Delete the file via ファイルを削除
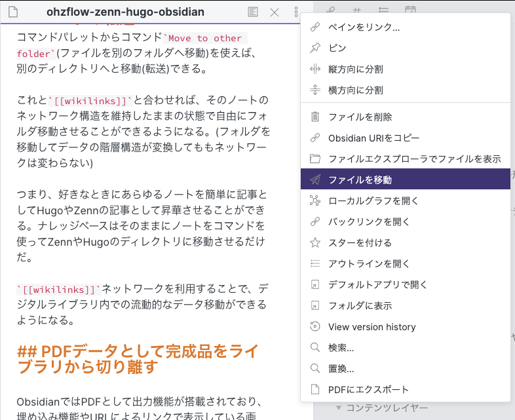Screen dimensions: 515x420 tap(406, 117)
